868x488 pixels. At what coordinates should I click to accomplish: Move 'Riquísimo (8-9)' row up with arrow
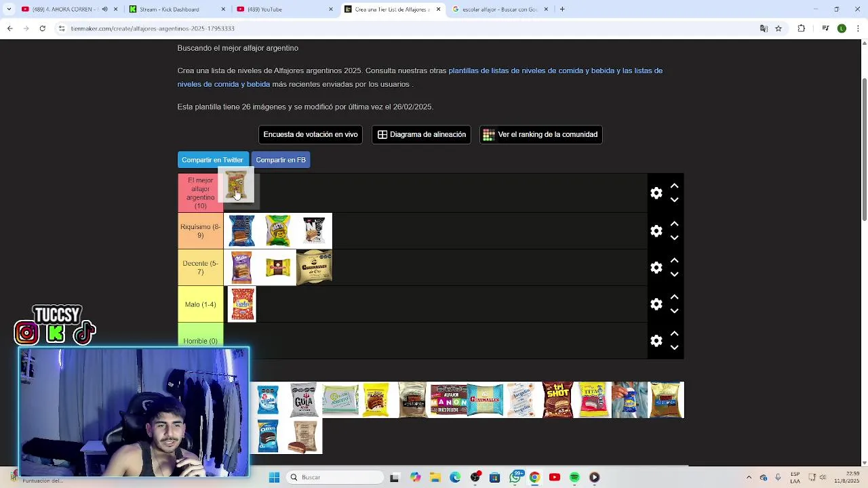pos(674,224)
